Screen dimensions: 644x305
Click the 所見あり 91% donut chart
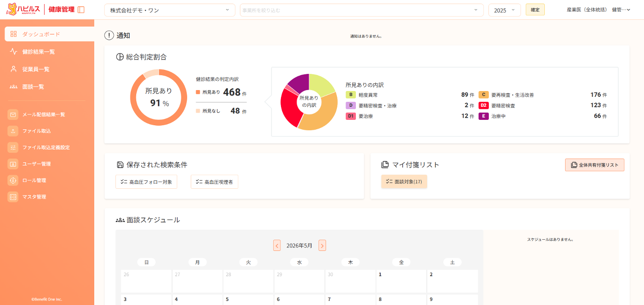pos(158,97)
